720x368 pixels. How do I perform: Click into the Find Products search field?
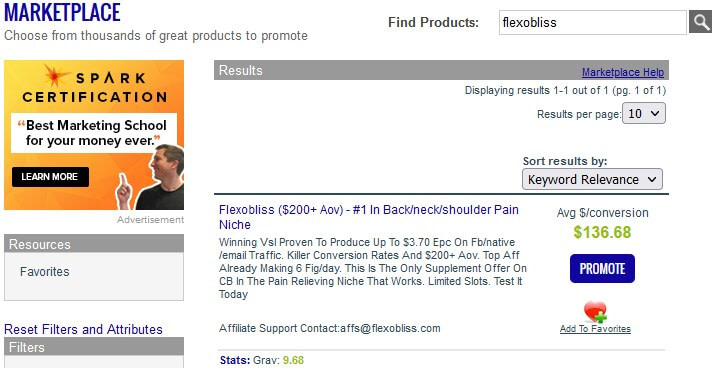(x=593, y=22)
